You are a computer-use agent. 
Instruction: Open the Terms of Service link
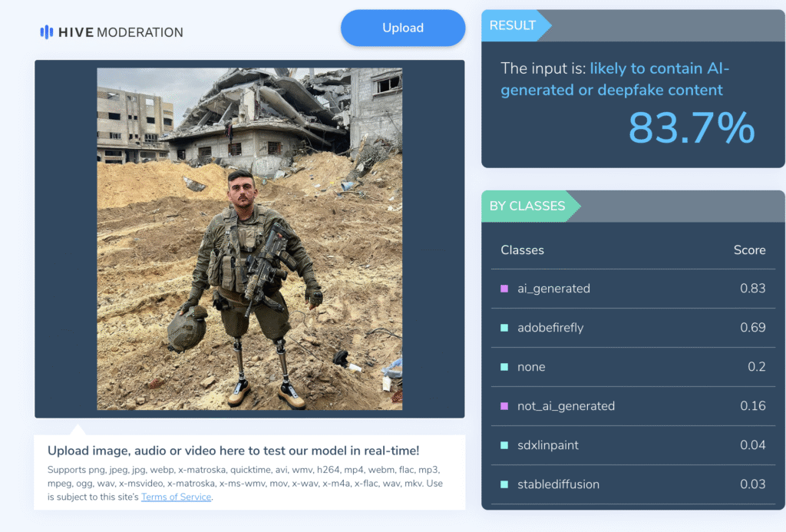click(176, 497)
